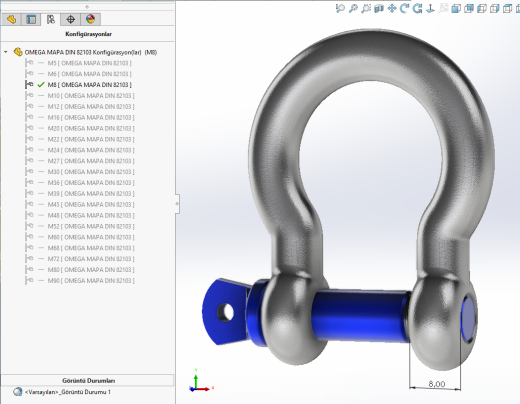
Task: Select the M10 configuration
Action: 91,96
